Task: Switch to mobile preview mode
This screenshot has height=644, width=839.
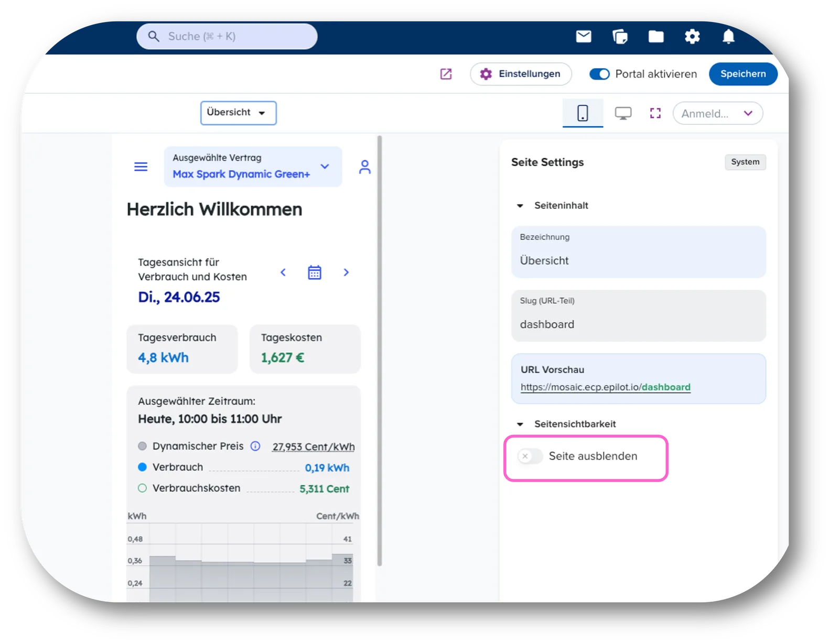Action: pos(583,113)
